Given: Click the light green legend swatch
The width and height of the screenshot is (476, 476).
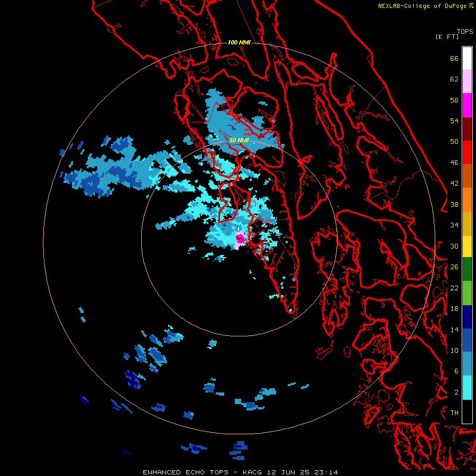Looking at the screenshot, I should (467, 293).
